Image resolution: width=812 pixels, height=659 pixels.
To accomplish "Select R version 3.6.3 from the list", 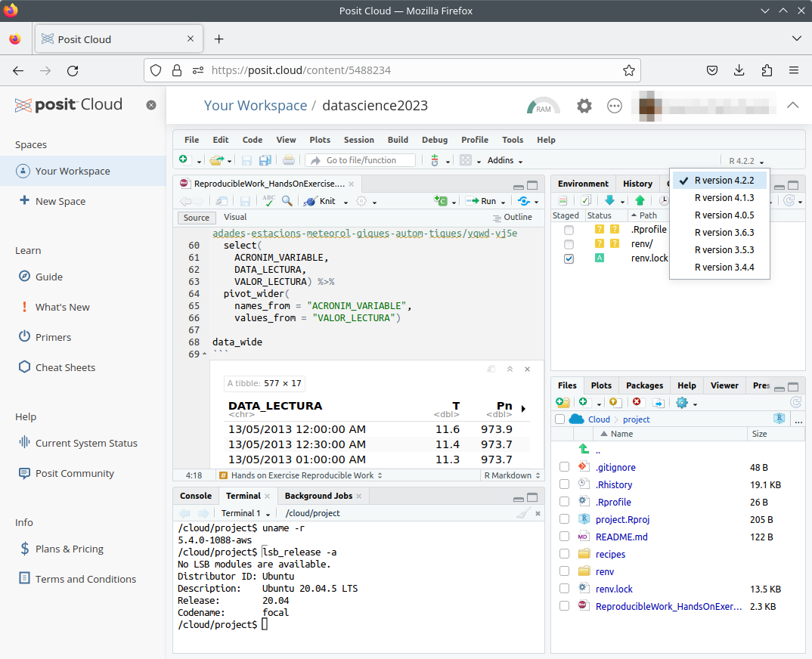I will [724, 233].
